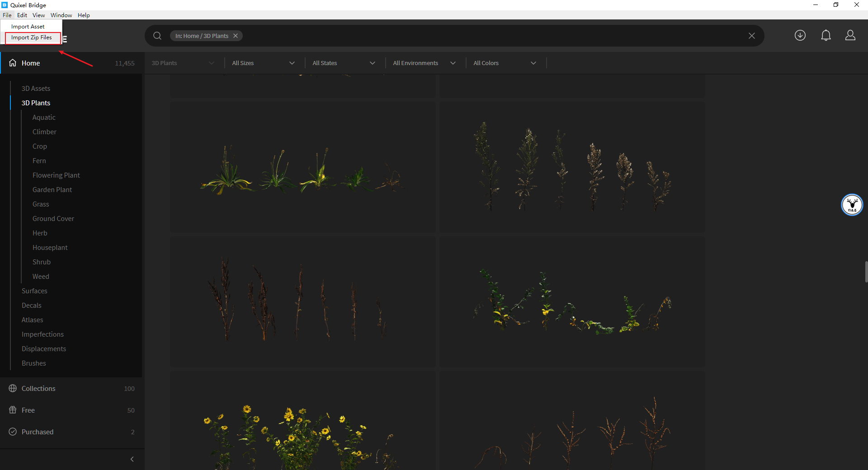The width and height of the screenshot is (868, 470).
Task: Open Collections in the sidebar
Action: click(x=72, y=388)
